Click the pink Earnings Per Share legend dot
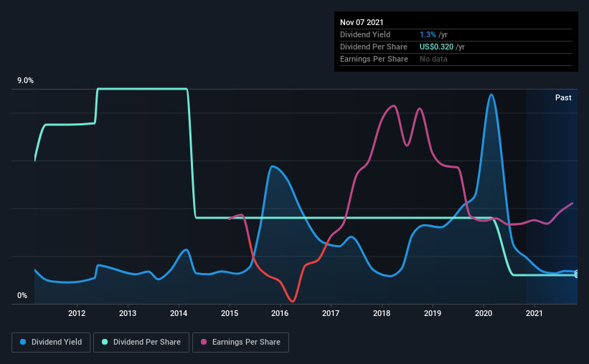This screenshot has height=364, width=589. [204, 342]
